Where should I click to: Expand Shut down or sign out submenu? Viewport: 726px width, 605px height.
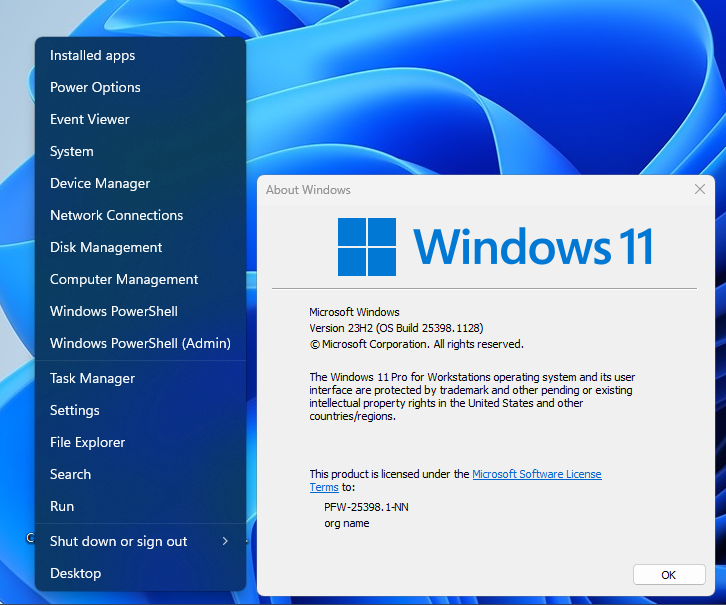[x=140, y=541]
